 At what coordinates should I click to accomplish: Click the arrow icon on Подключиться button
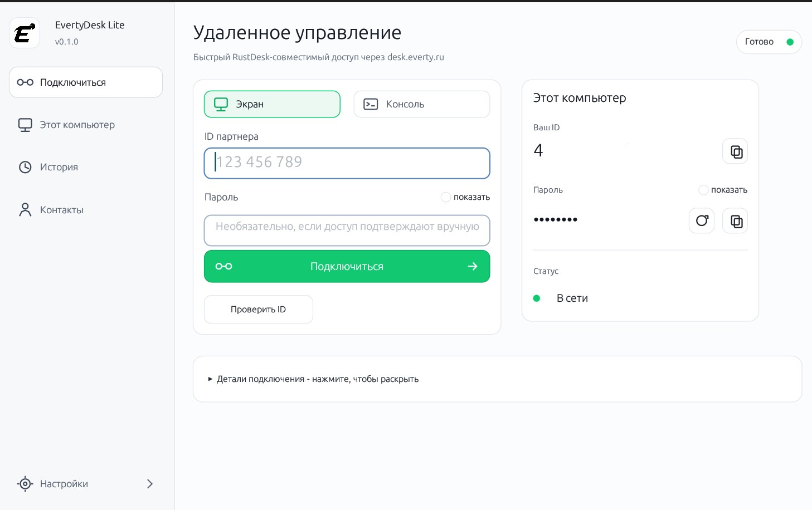[473, 266]
